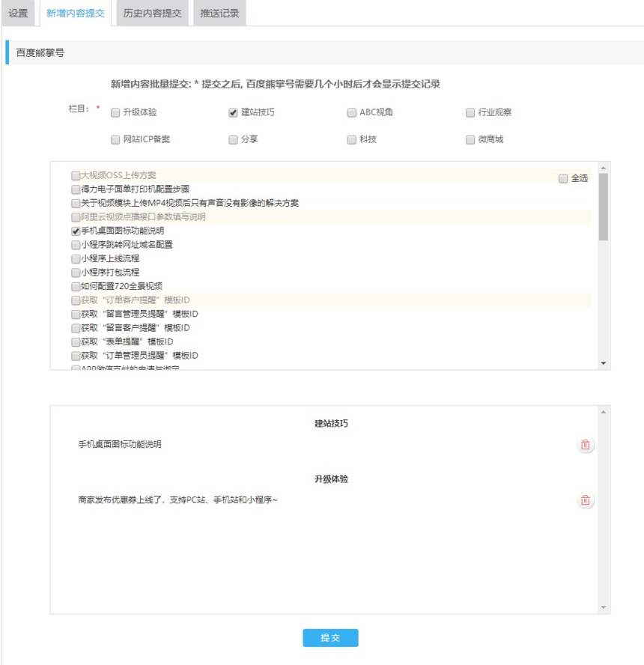This screenshot has width=644, height=665.
Task: Click article list scrollbar down arrow
Action: point(604,363)
